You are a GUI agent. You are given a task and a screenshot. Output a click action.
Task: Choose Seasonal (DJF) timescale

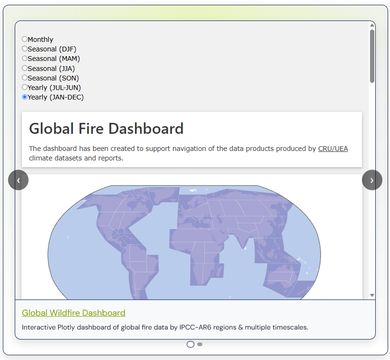(x=24, y=49)
